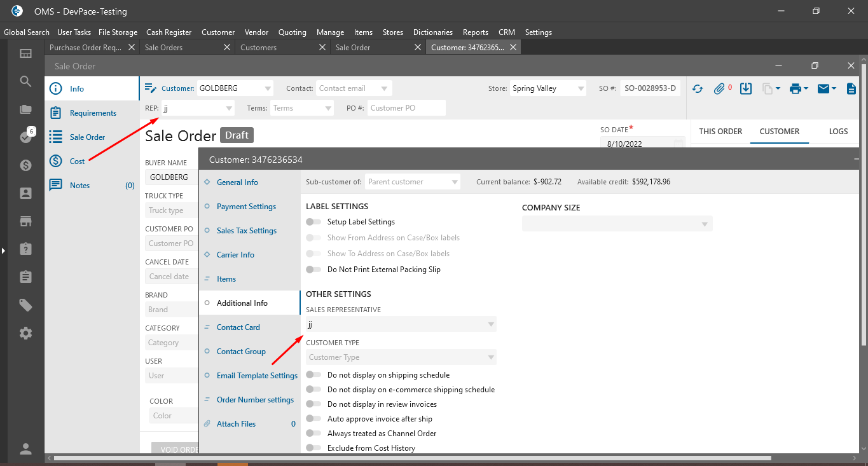
Task: Open the Contact email dropdown
Action: click(x=384, y=89)
